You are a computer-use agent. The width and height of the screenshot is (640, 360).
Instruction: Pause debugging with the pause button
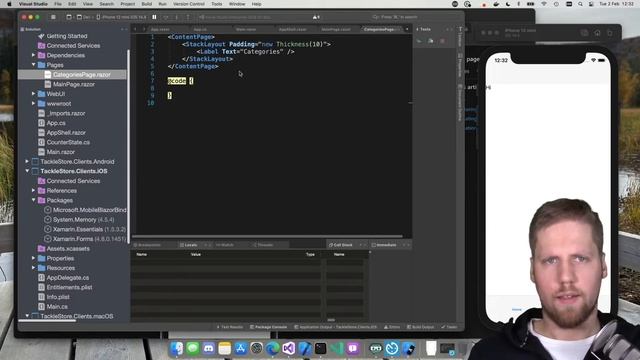click(154, 17)
